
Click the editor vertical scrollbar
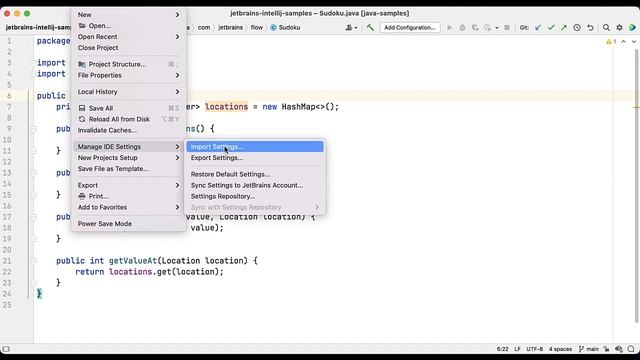(637, 186)
